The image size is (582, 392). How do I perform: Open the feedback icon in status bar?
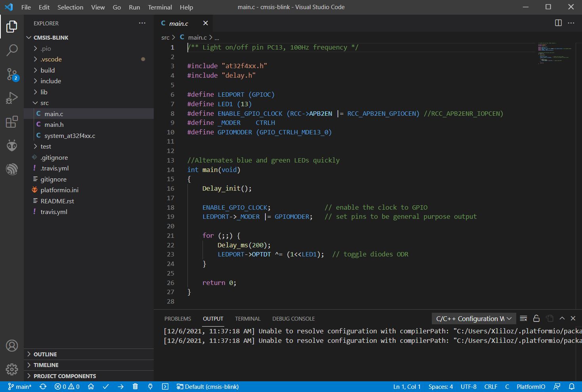557,386
